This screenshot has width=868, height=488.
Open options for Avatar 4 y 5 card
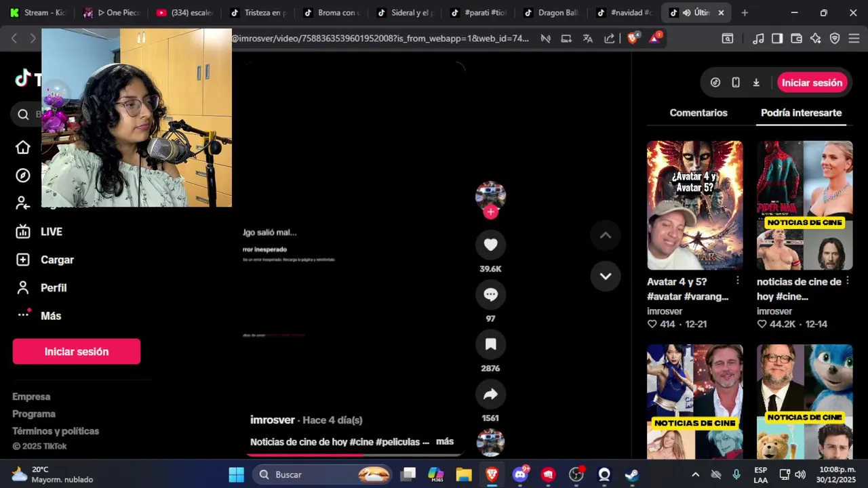pyautogui.click(x=738, y=281)
